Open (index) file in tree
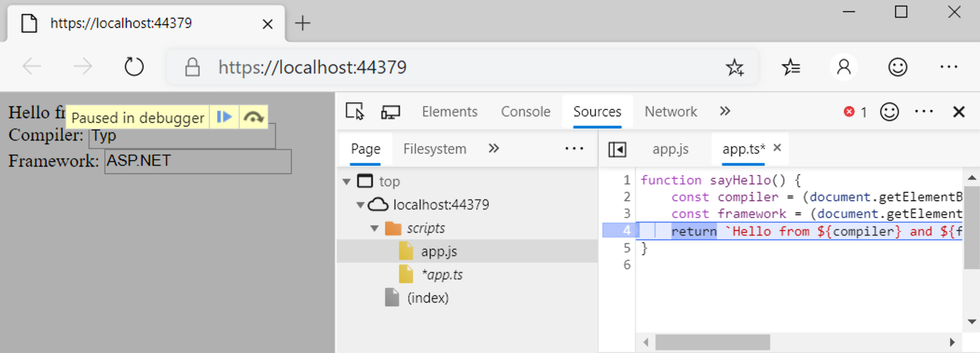This screenshot has width=980, height=353. [427, 298]
